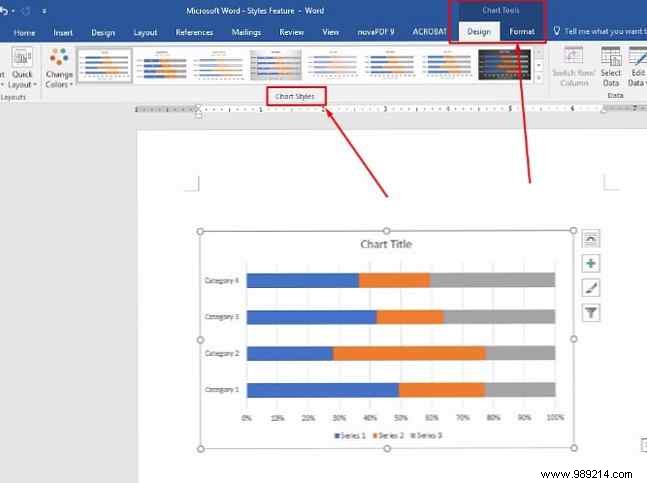Select the first chart style thumbnail
The image size is (647, 483).
(105, 65)
